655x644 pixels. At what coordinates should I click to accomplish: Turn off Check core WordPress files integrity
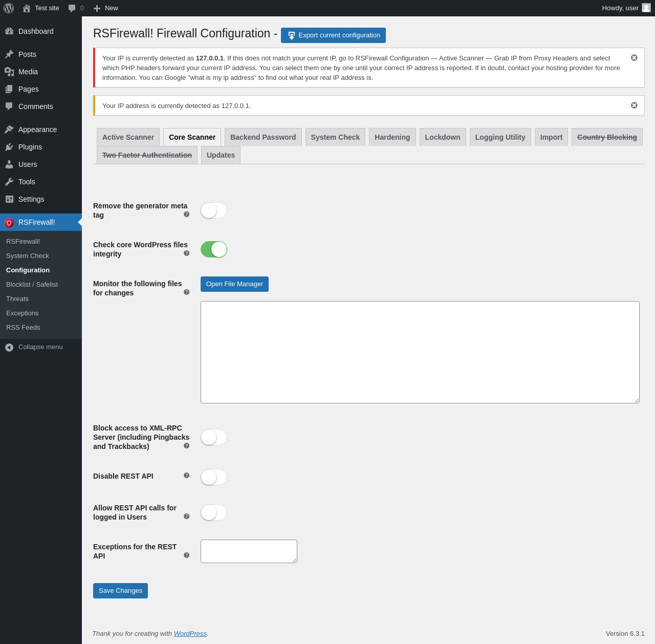[214, 249]
